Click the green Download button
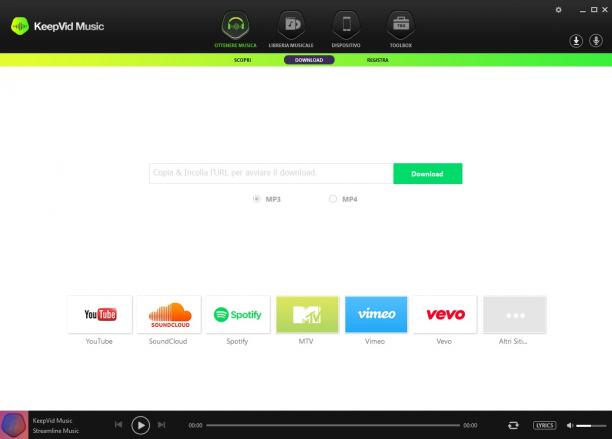The image size is (612, 439). click(x=428, y=174)
